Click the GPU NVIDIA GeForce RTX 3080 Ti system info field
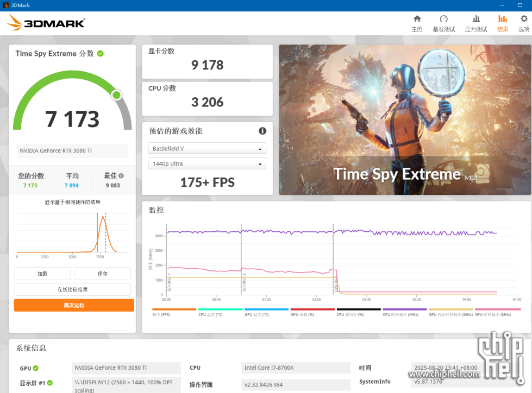The height and width of the screenshot is (393, 532). click(126, 368)
